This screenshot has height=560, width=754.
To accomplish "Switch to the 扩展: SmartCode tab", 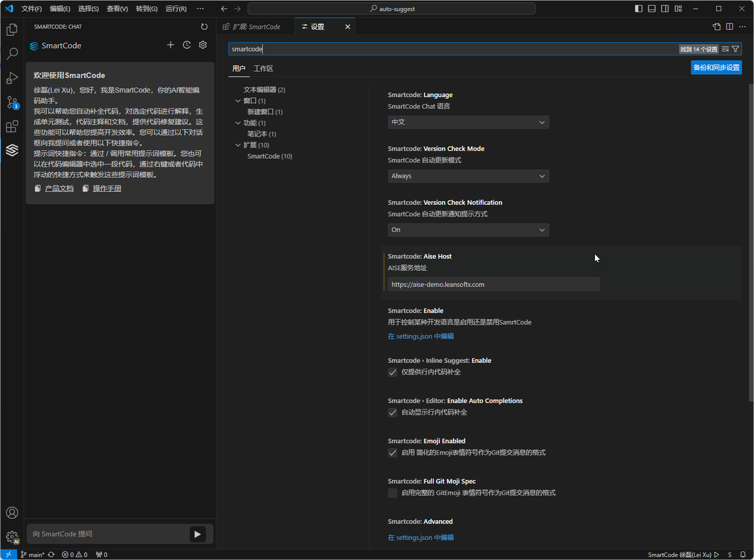I will [256, 26].
